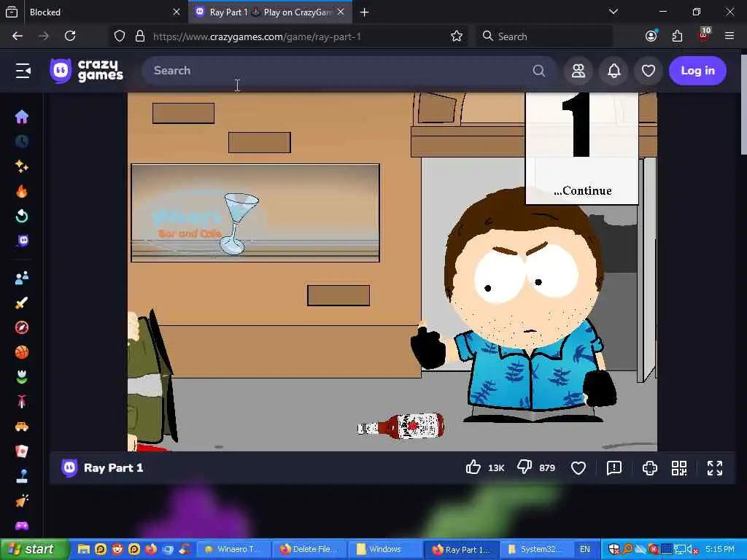Open Firefox application hamburger menu
The height and width of the screenshot is (560, 747).
point(729,36)
